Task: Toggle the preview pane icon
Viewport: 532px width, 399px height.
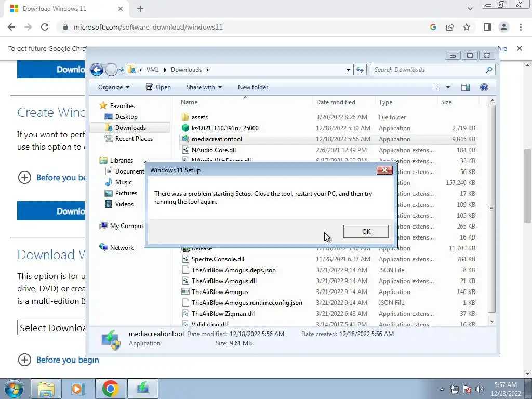Action: (x=465, y=87)
